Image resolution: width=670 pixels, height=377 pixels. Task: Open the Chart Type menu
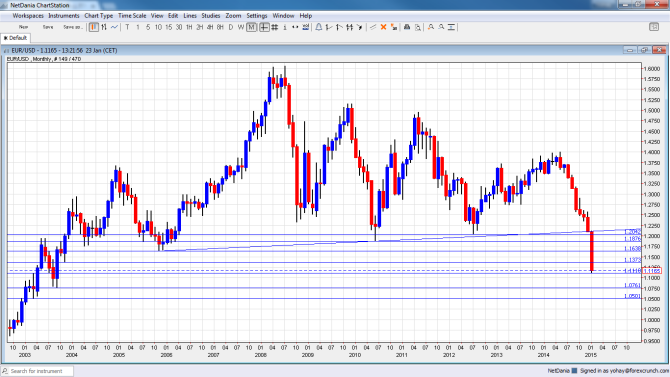(99, 16)
